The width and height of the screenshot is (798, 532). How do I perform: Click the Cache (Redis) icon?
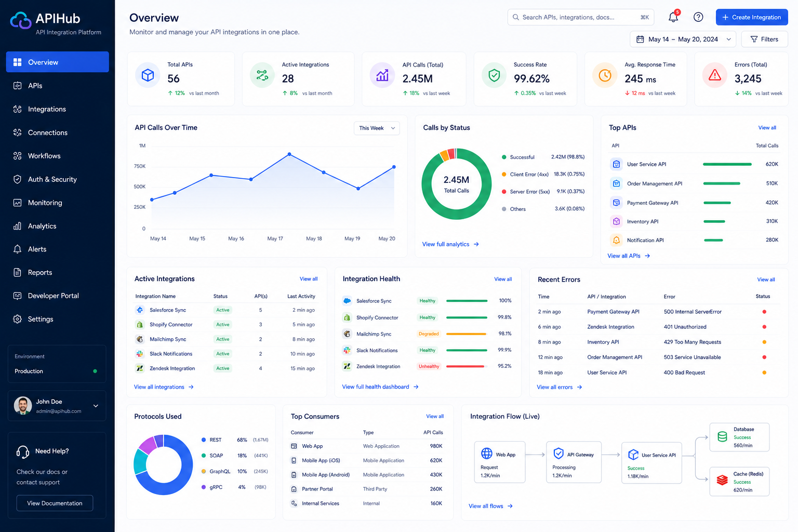(x=722, y=481)
